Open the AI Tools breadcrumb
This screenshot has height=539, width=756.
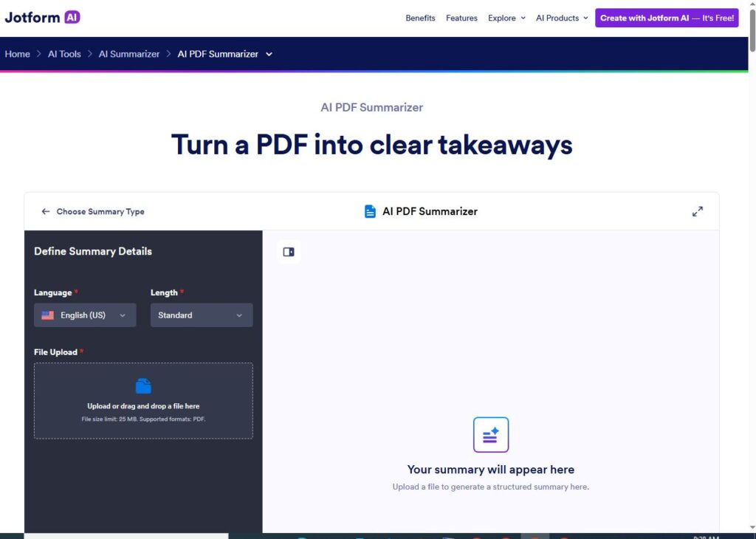[x=64, y=54]
